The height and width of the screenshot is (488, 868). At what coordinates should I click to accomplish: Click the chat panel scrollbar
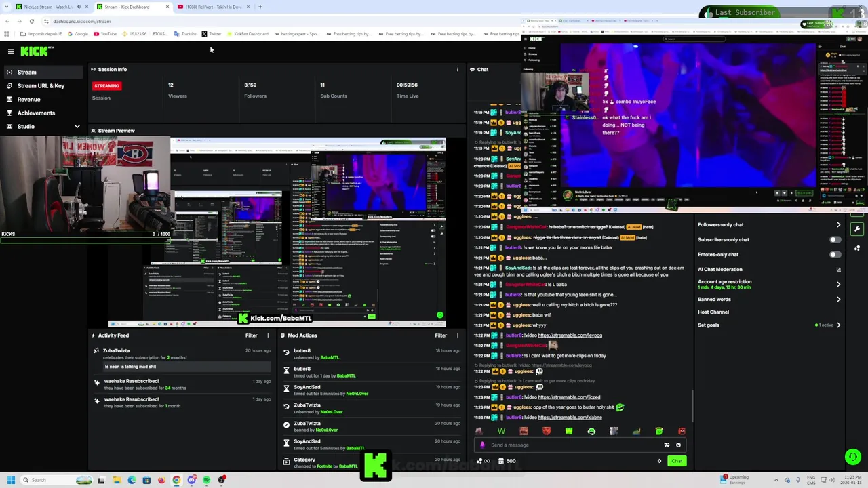point(692,407)
